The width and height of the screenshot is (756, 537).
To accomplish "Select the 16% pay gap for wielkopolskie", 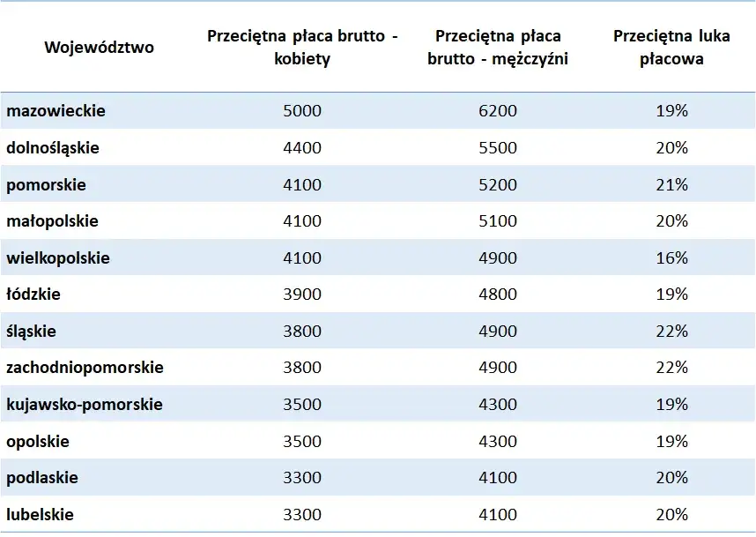I will click(671, 257).
